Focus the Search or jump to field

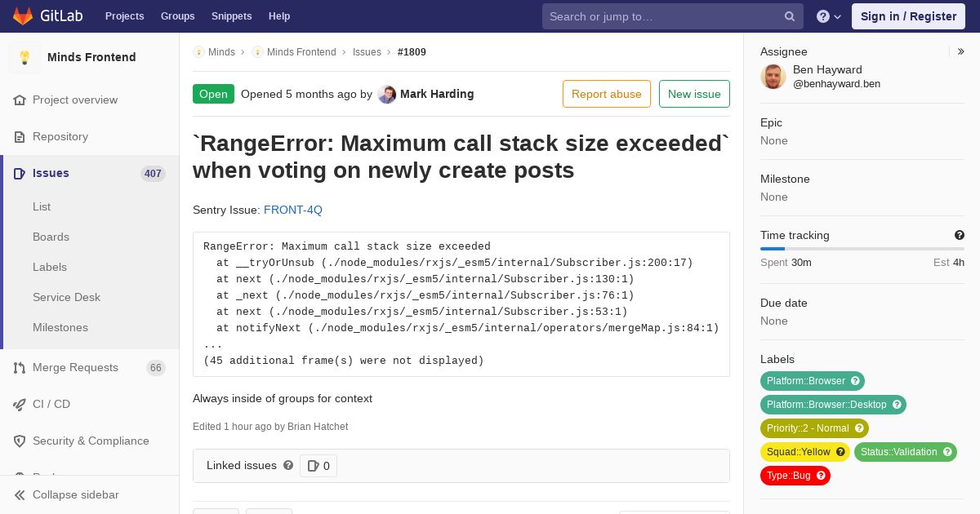(x=665, y=16)
